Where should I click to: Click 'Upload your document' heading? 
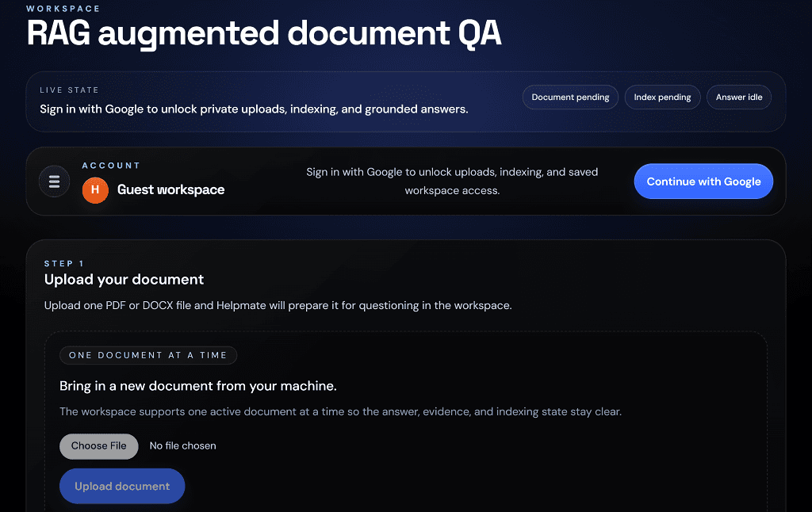click(x=124, y=280)
